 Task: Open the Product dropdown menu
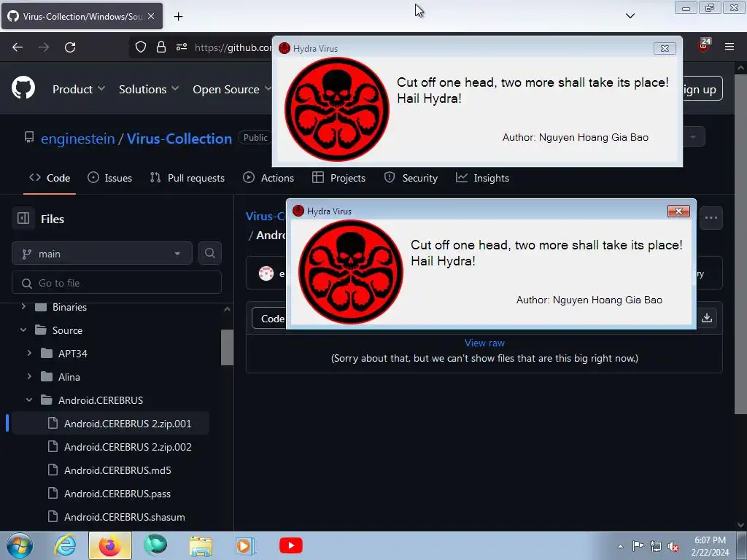[79, 89]
